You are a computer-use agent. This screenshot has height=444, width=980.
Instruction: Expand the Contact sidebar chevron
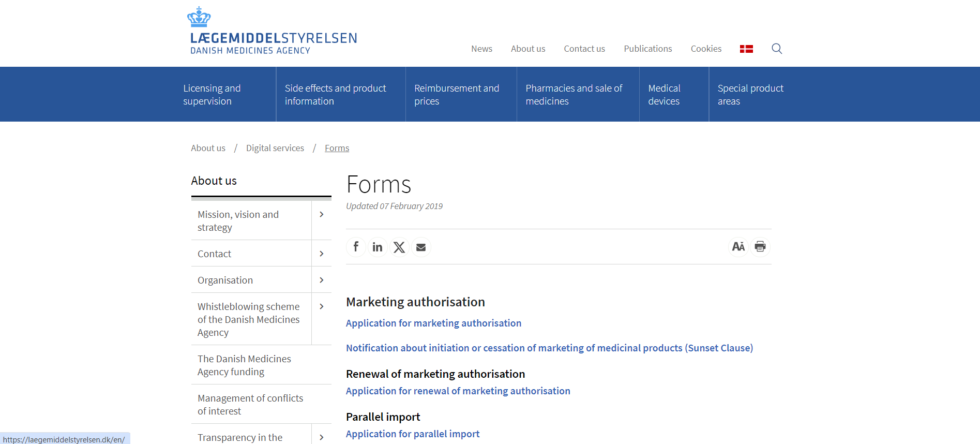pyautogui.click(x=321, y=254)
